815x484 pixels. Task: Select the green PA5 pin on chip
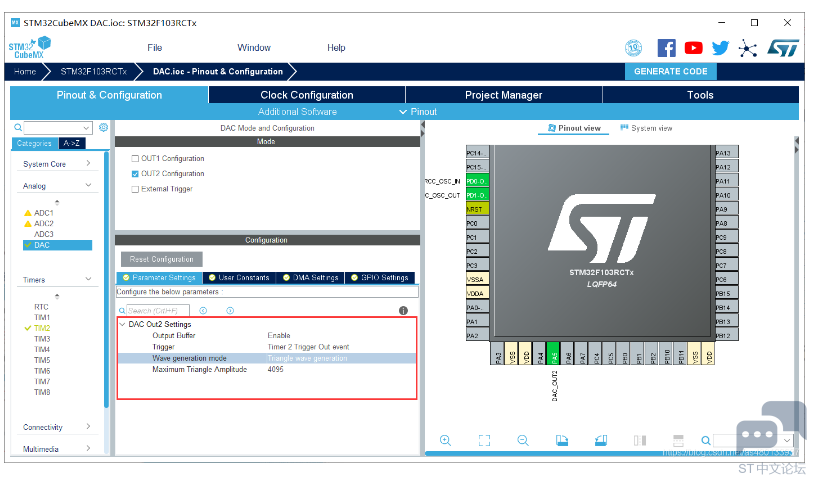coord(554,353)
